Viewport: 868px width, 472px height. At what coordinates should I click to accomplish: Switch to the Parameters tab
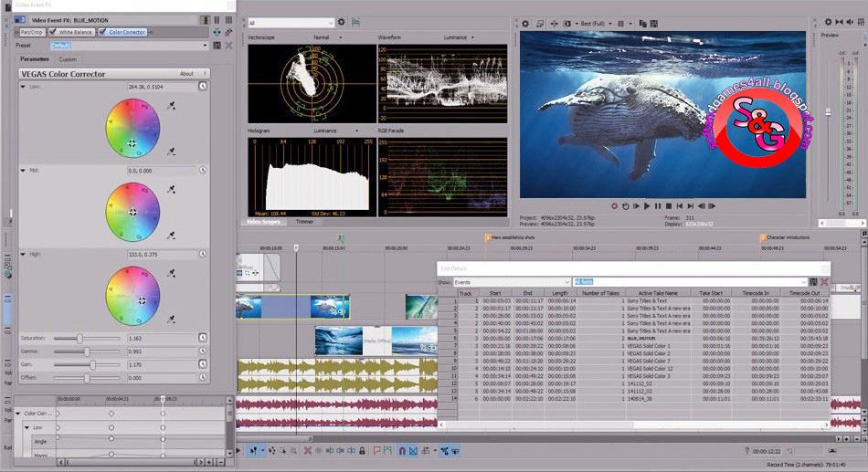coord(35,59)
